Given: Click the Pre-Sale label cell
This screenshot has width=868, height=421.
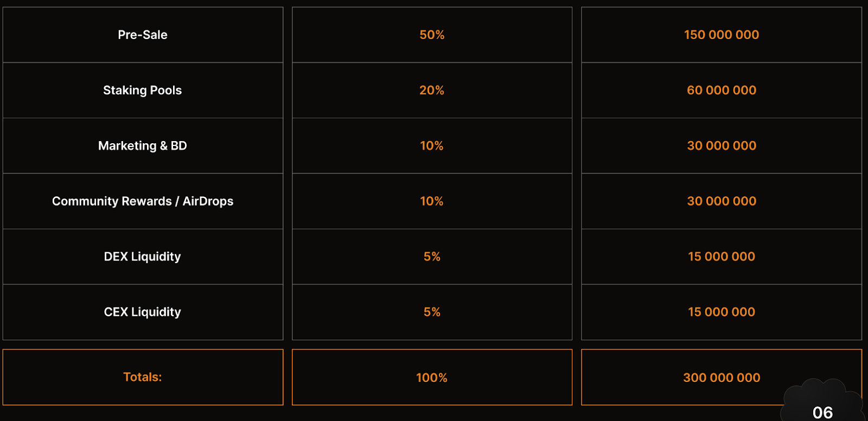Looking at the screenshot, I should click(x=143, y=35).
